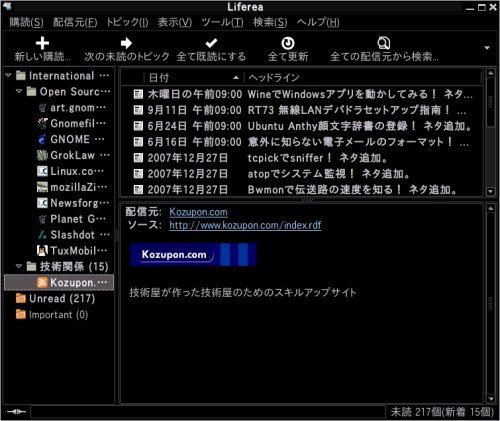Collapse the 技術関係 folder
The image size is (500, 421).
(19, 266)
